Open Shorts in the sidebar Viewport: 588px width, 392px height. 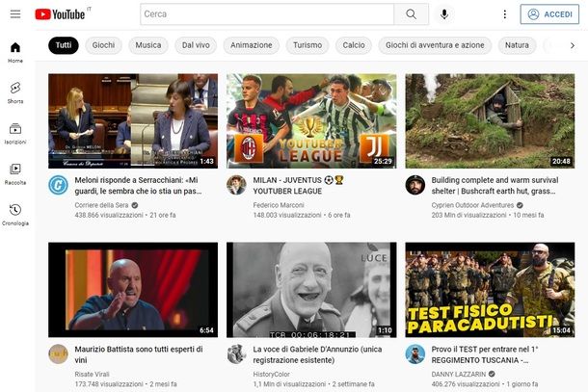(x=15, y=92)
